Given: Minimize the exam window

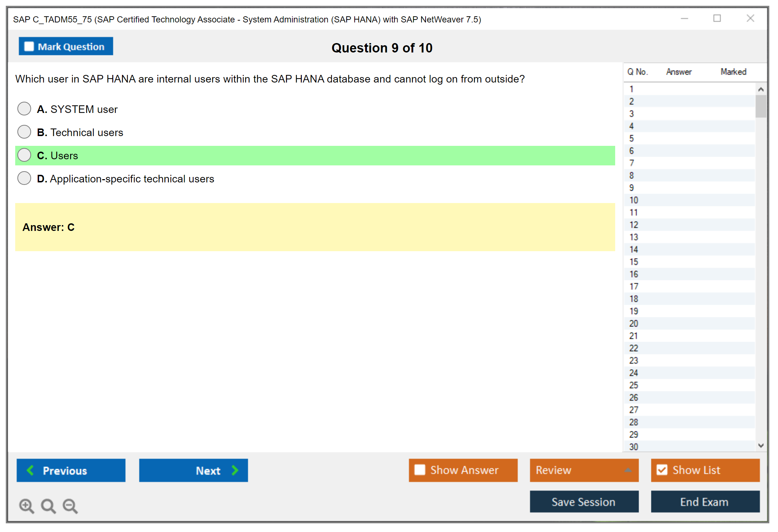Looking at the screenshot, I should (x=684, y=18).
